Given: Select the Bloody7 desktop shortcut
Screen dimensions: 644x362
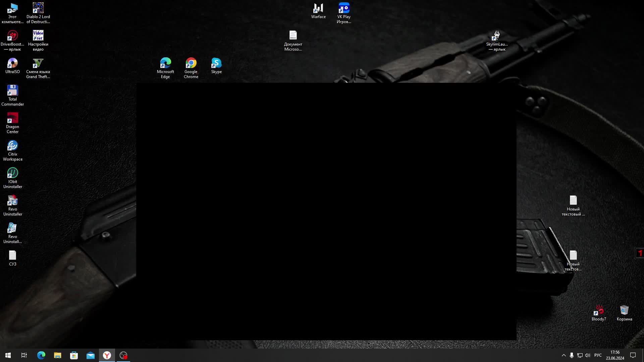Looking at the screenshot, I should click(x=599, y=313).
